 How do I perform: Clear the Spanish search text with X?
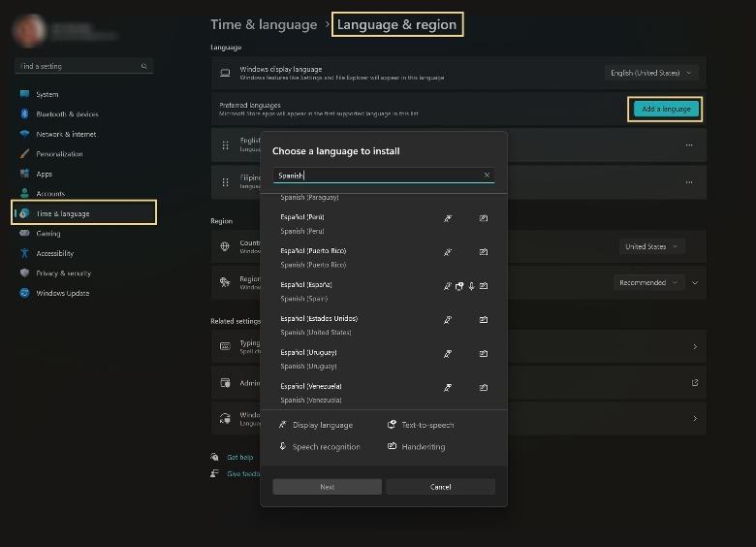coord(487,176)
